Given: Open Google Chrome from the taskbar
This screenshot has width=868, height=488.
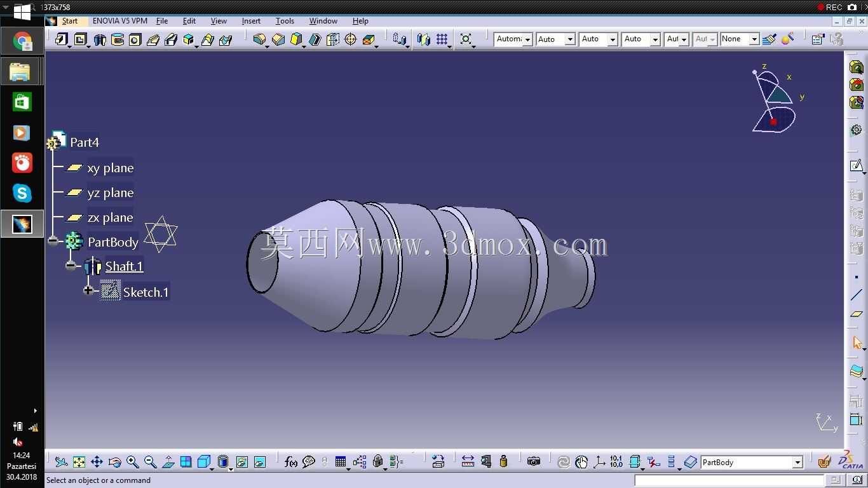Looking at the screenshot, I should click(22, 42).
